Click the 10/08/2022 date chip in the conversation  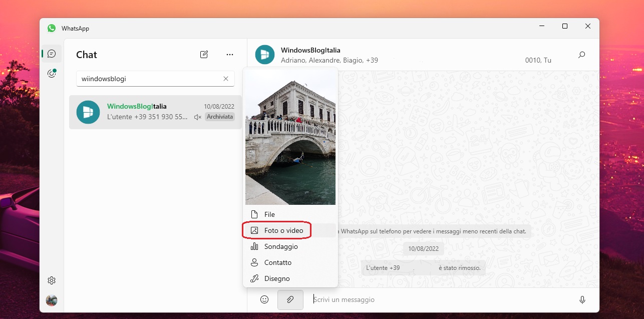tap(423, 248)
